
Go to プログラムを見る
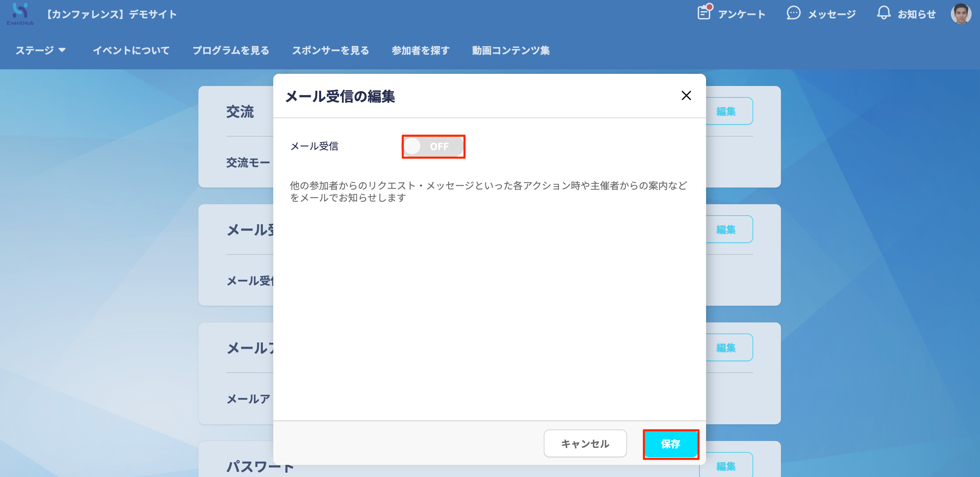[231, 50]
